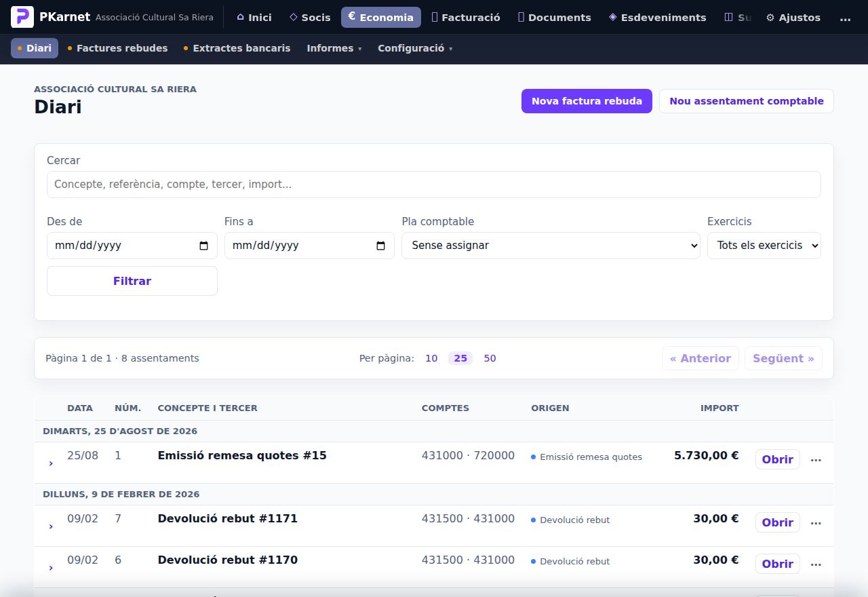Open the Exercicis dropdown
This screenshot has height=597, width=868.
point(764,246)
